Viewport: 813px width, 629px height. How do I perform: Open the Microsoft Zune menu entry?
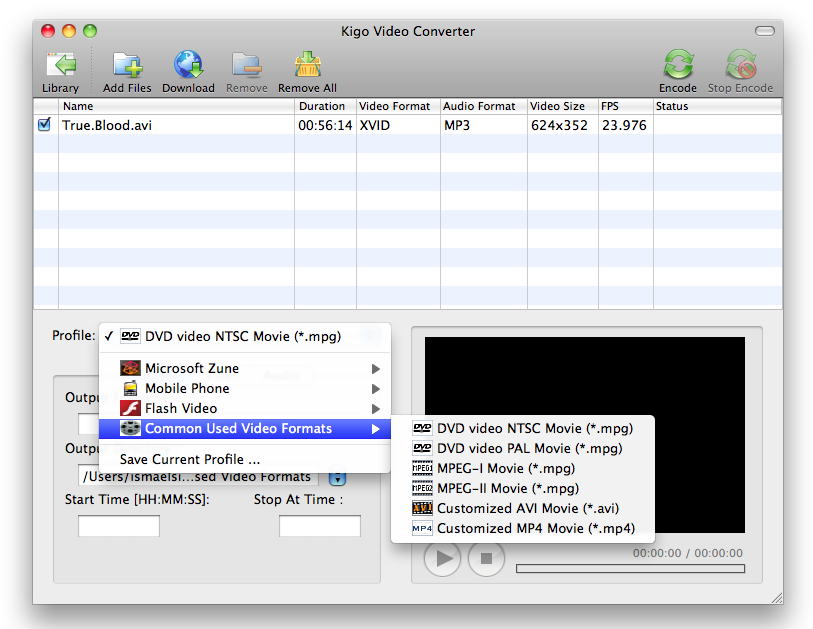(244, 368)
